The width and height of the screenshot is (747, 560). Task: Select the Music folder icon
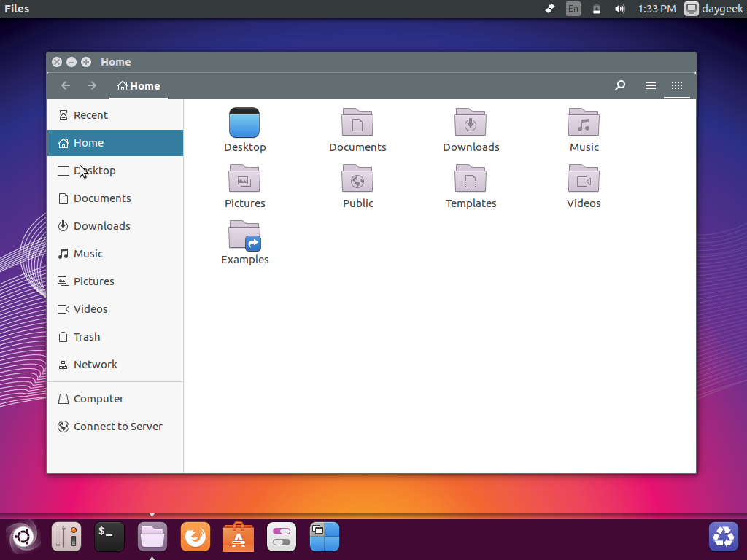[584, 122]
